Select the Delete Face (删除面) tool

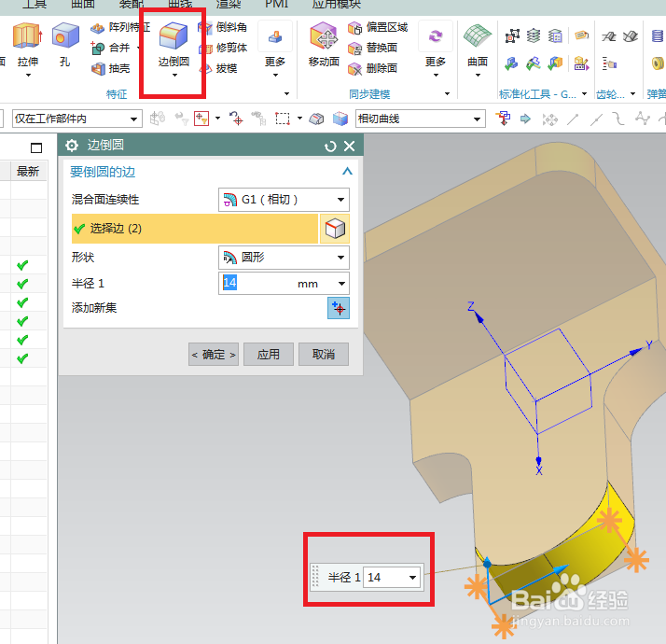click(372, 68)
